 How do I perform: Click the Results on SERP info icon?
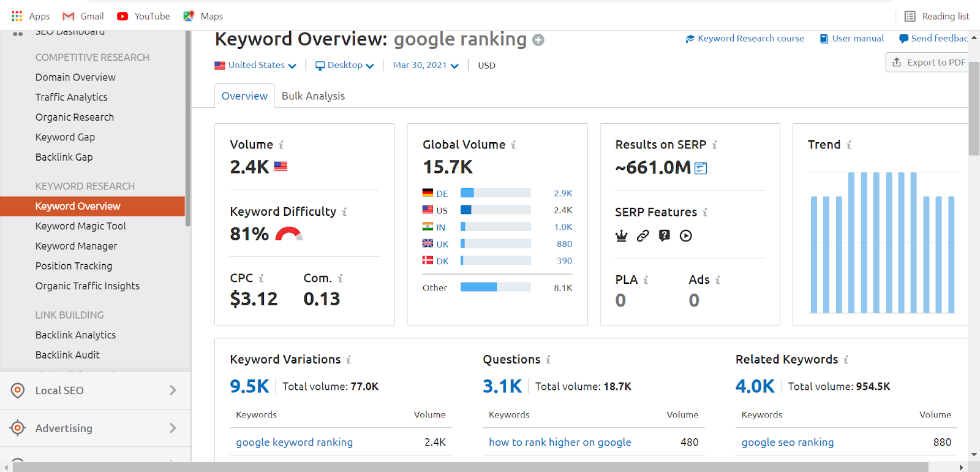pyautogui.click(x=714, y=145)
